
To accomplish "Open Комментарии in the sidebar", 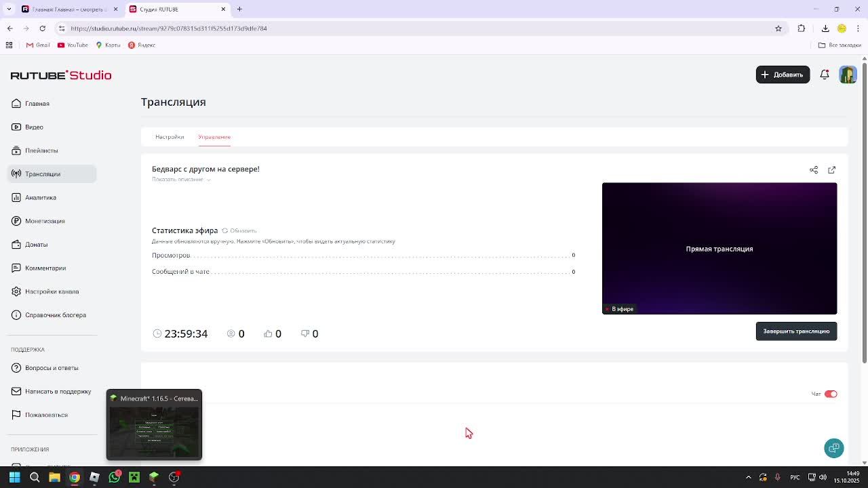I will tap(52, 268).
